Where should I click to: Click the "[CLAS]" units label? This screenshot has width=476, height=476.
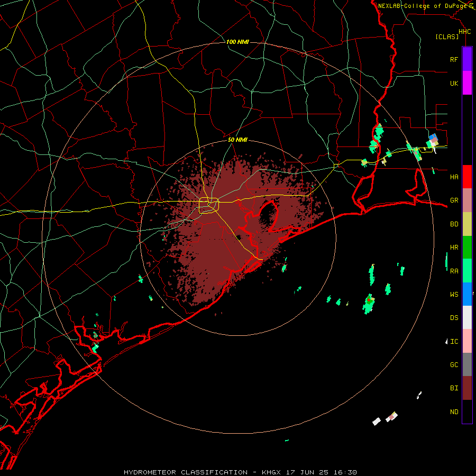tap(447, 37)
